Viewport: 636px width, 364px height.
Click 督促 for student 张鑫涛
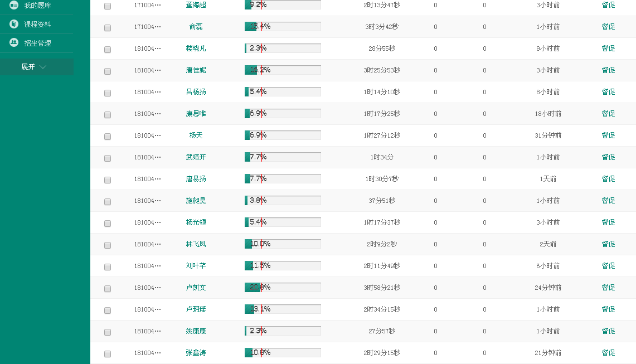(x=608, y=353)
